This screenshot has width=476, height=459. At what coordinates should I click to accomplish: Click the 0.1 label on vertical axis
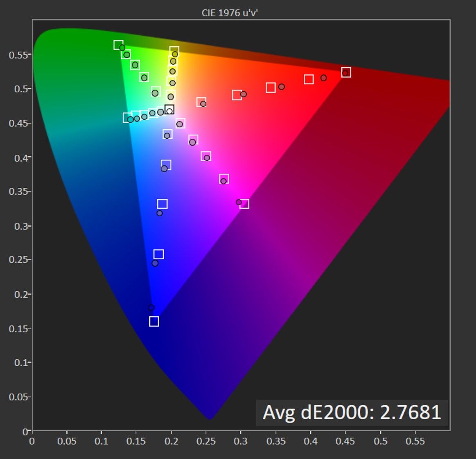tap(22, 362)
